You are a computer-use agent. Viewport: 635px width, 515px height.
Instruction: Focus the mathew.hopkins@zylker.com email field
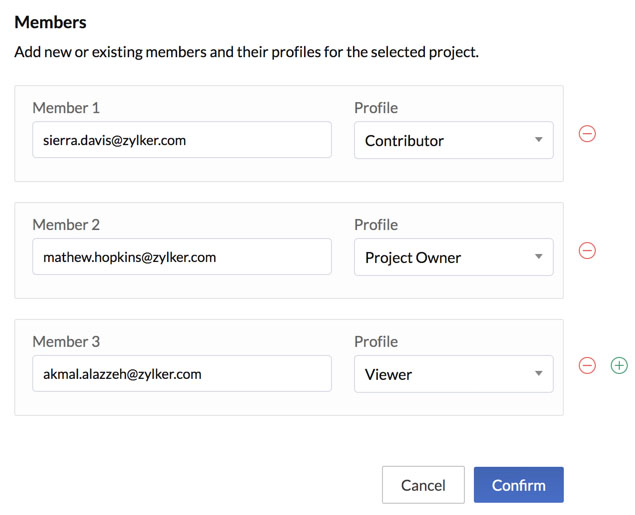[x=182, y=257]
